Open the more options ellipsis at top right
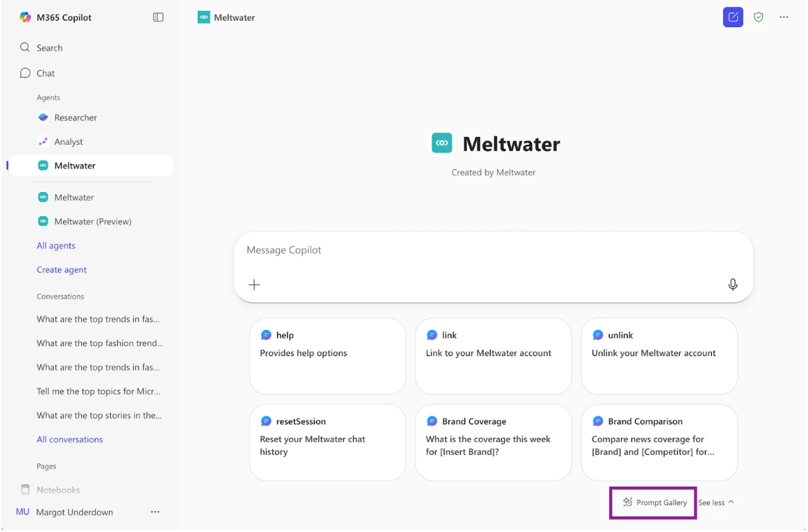 pyautogui.click(x=784, y=17)
